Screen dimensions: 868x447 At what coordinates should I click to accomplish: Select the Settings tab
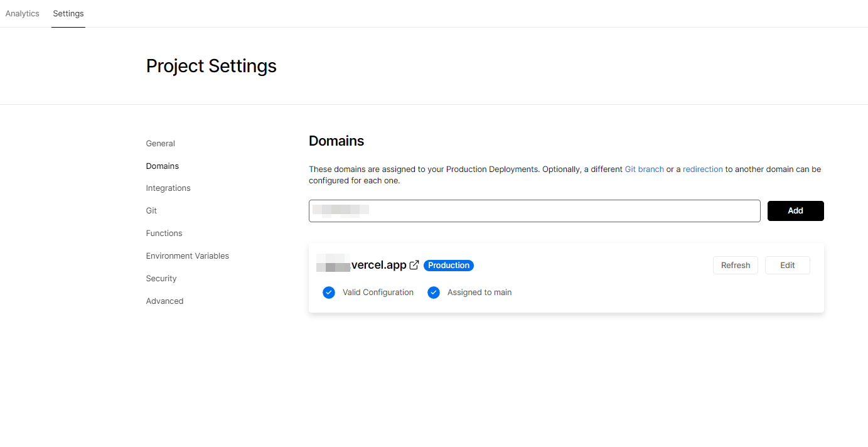click(x=68, y=14)
